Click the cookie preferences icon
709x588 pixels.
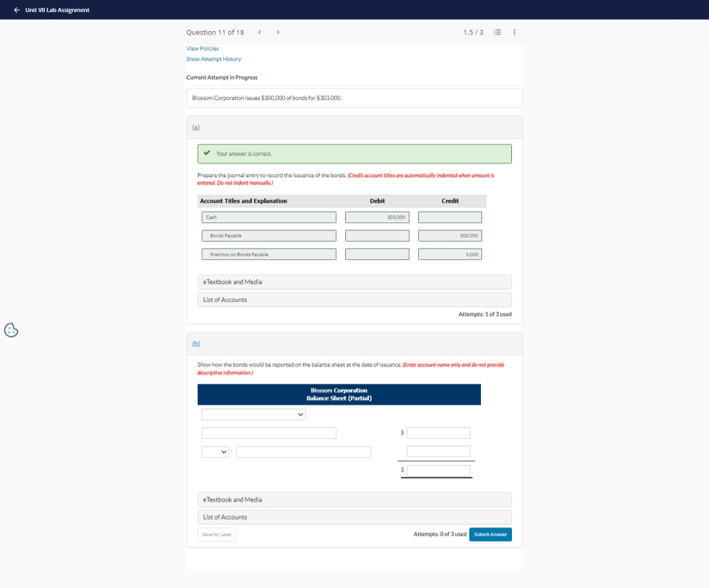[x=11, y=330]
